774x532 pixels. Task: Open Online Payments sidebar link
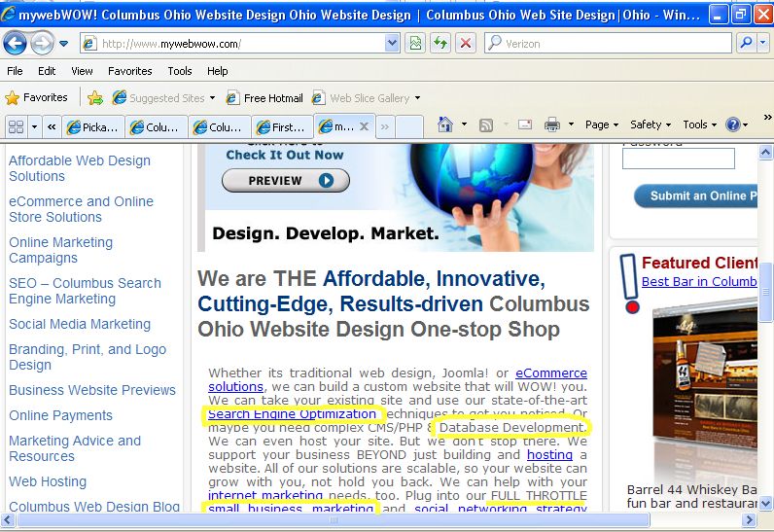click(60, 415)
